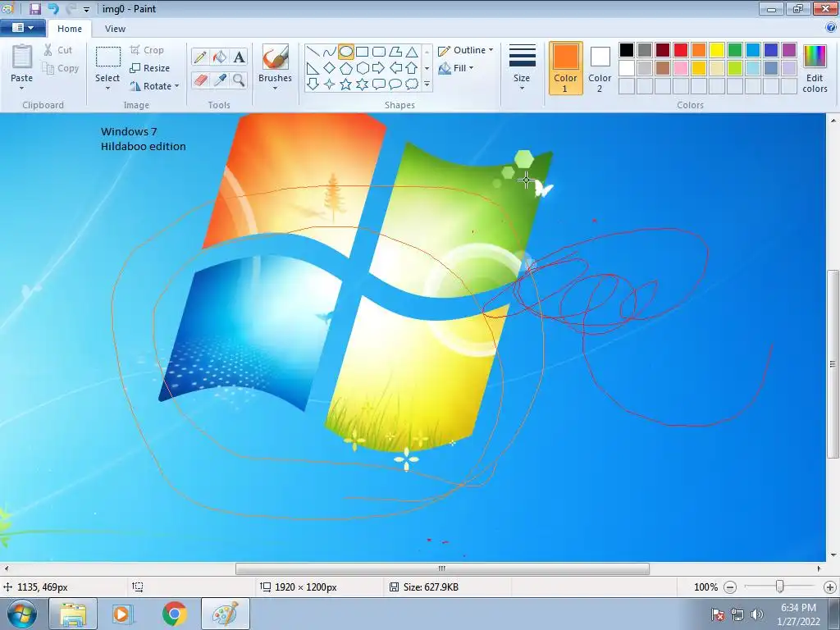Choose the Curve shape

coord(330,52)
